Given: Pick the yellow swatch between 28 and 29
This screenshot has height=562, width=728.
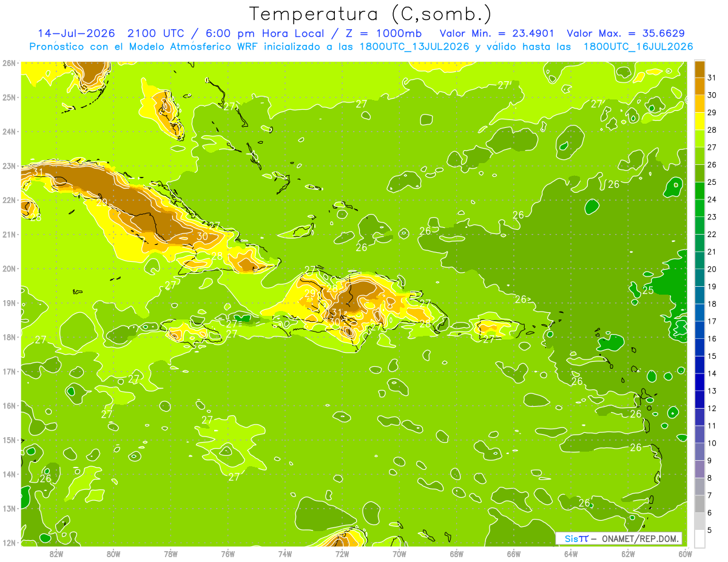Looking at the screenshot, I should pos(699,121).
